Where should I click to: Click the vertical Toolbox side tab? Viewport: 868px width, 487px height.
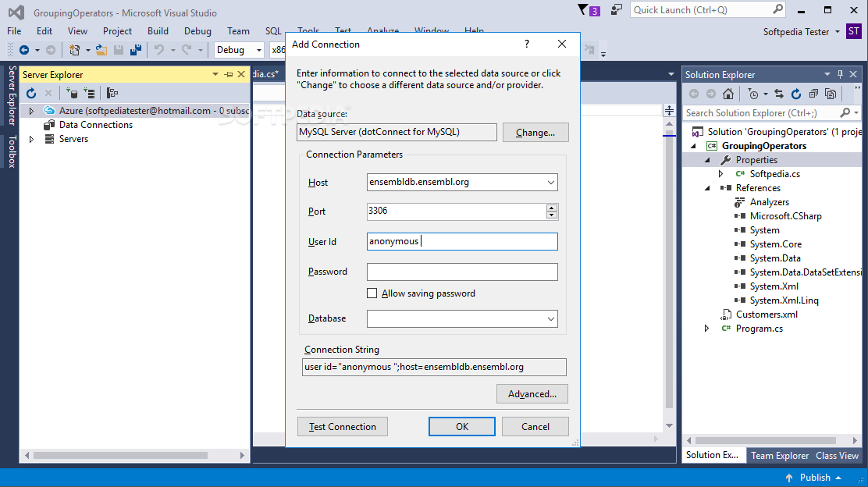(x=12, y=151)
